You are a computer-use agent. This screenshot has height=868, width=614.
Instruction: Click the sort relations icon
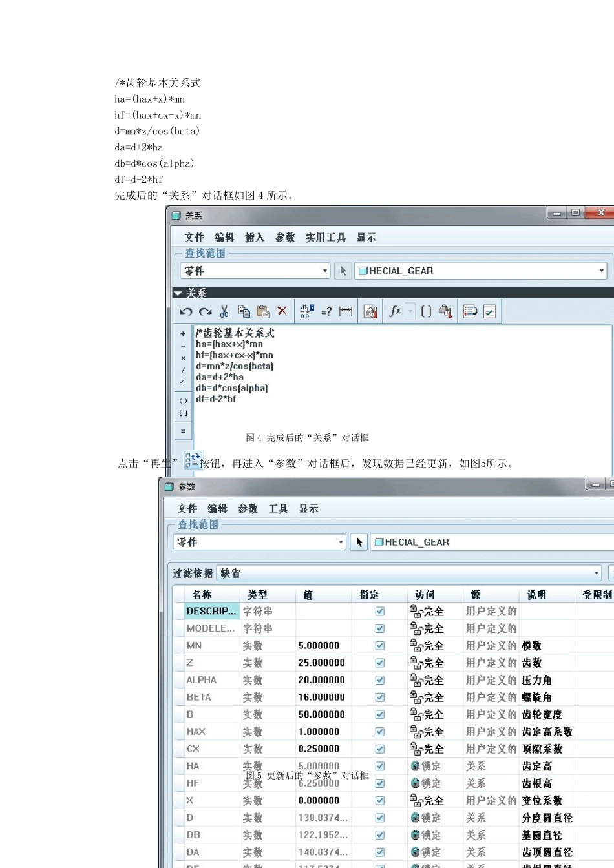point(470,311)
